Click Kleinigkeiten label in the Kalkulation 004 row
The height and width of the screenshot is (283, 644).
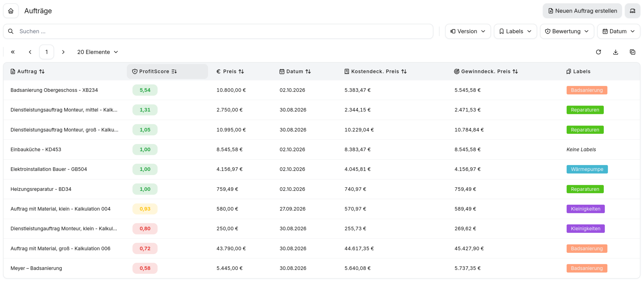click(586, 209)
